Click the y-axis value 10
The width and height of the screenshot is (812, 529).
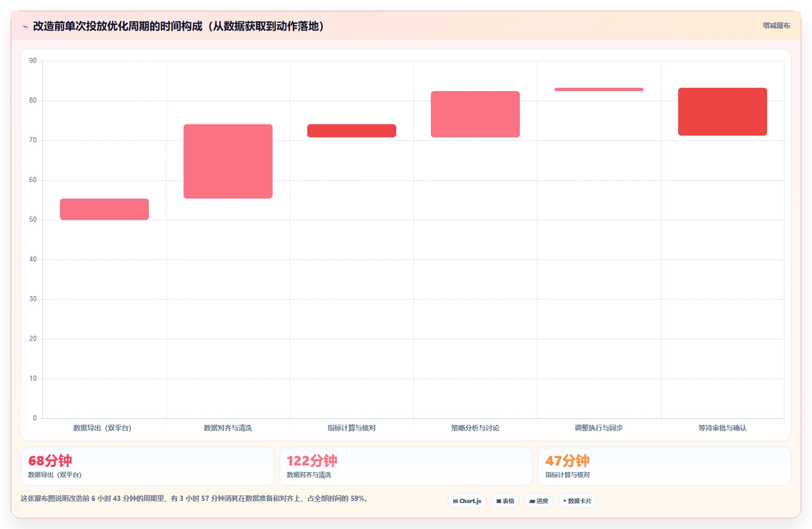[x=33, y=379]
